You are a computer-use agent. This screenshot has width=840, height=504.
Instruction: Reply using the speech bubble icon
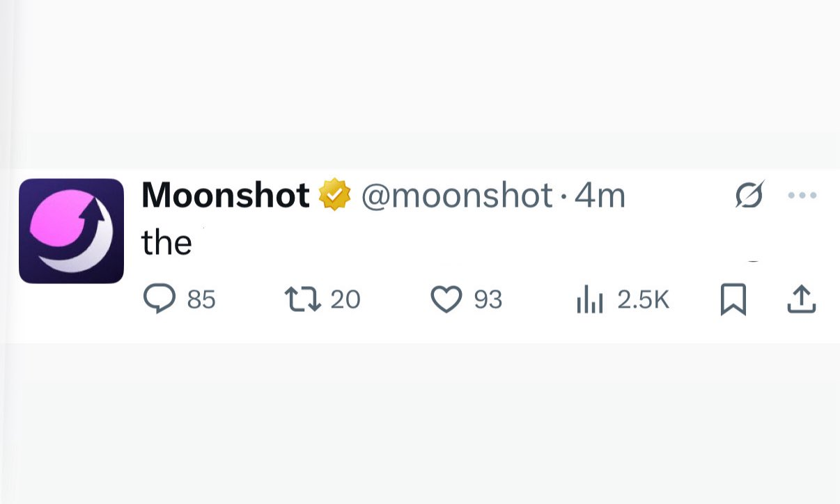click(x=159, y=299)
